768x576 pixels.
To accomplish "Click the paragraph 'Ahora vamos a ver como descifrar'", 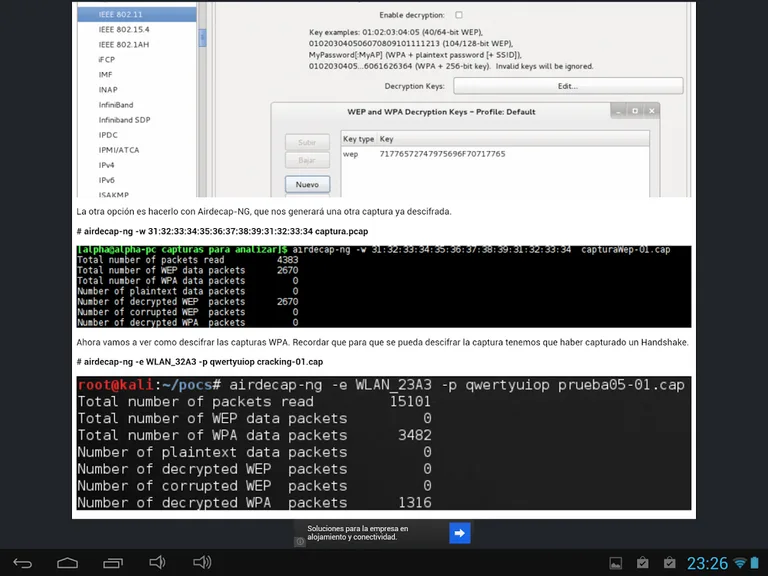I will [383, 342].
